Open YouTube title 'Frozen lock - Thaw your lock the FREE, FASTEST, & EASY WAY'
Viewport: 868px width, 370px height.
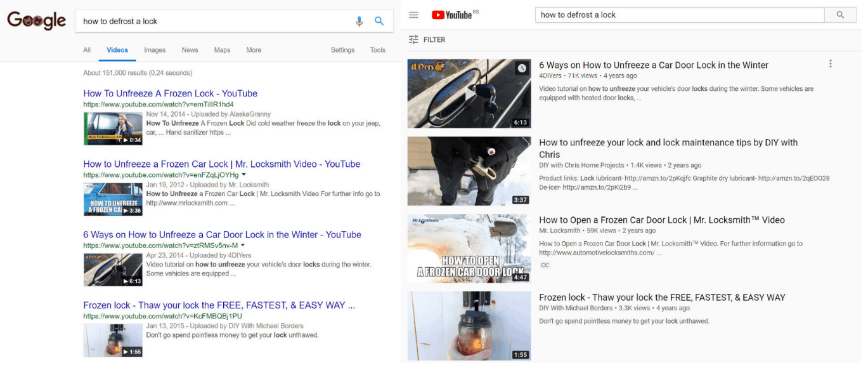tap(662, 297)
